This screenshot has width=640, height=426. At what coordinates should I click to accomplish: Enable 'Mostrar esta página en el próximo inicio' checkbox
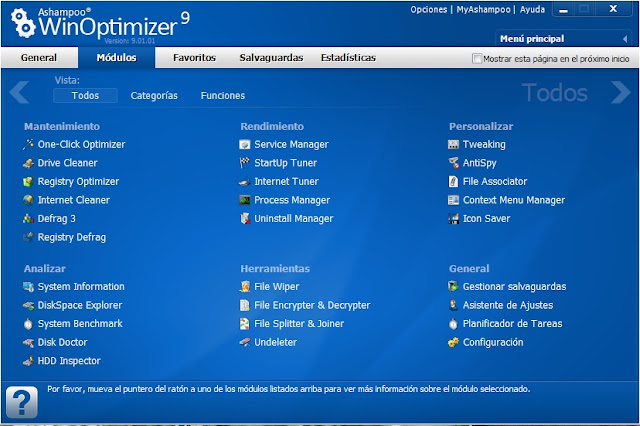476,58
